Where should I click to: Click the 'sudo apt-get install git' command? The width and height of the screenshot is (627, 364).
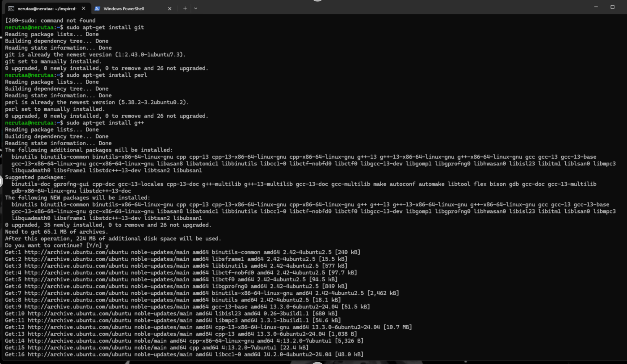(x=105, y=27)
